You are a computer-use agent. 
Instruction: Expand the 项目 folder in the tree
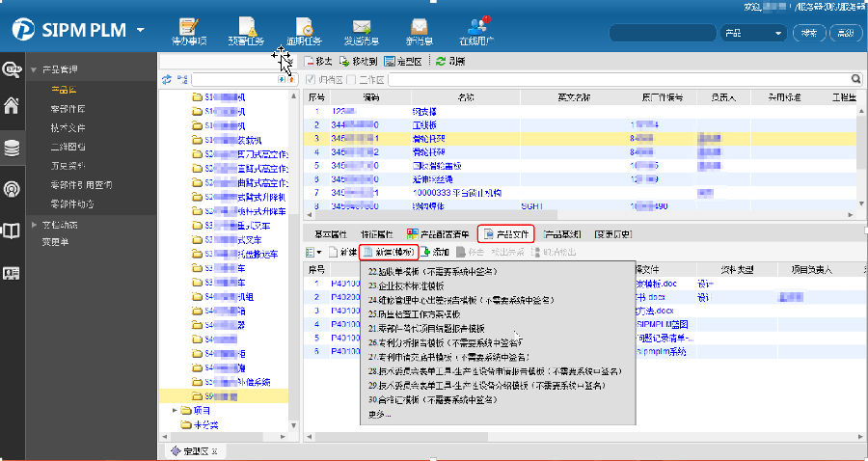176,410
